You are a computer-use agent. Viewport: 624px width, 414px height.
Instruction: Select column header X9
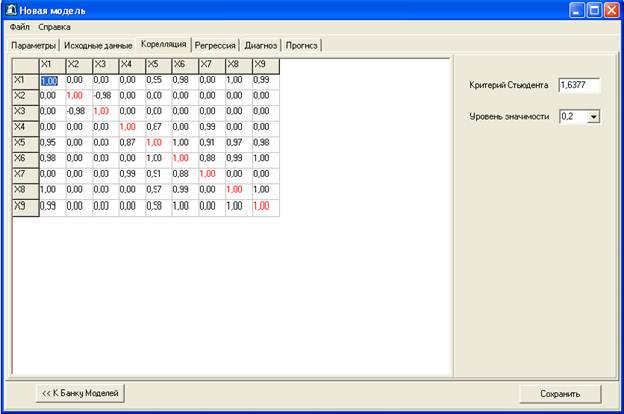tap(266, 66)
